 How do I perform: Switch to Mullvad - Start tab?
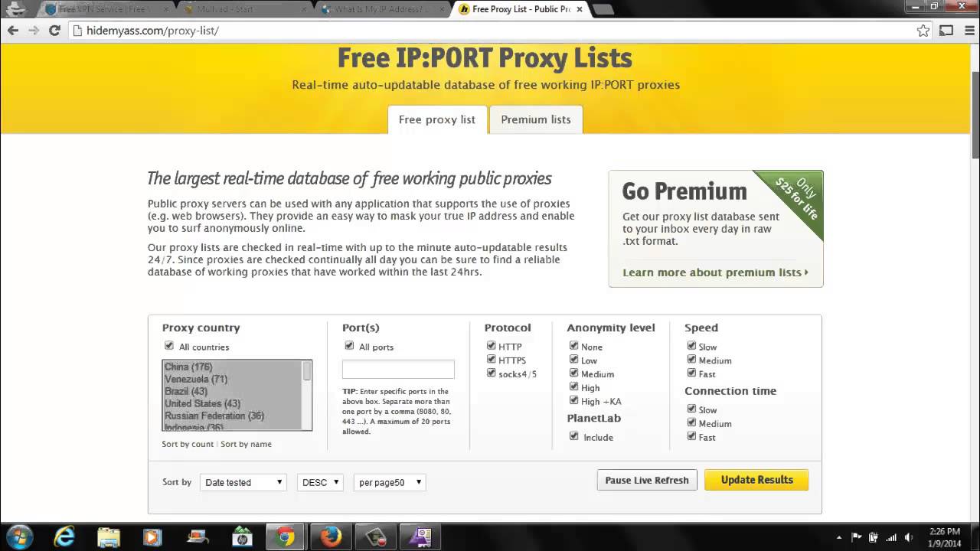coord(243,9)
